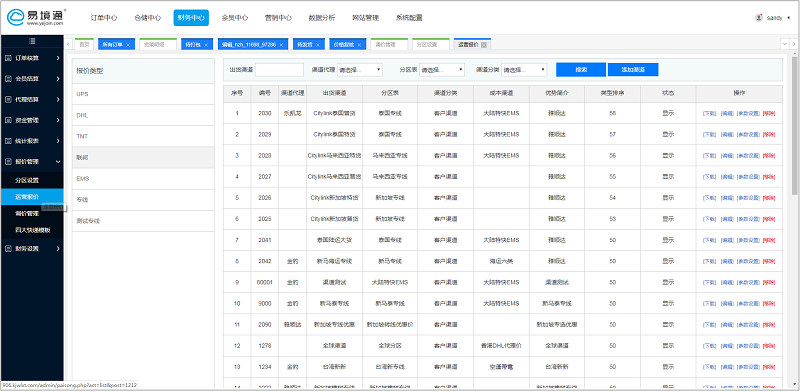The image size is (800, 392).
Task: Open 系统配置 in top navigation
Action: click(409, 18)
